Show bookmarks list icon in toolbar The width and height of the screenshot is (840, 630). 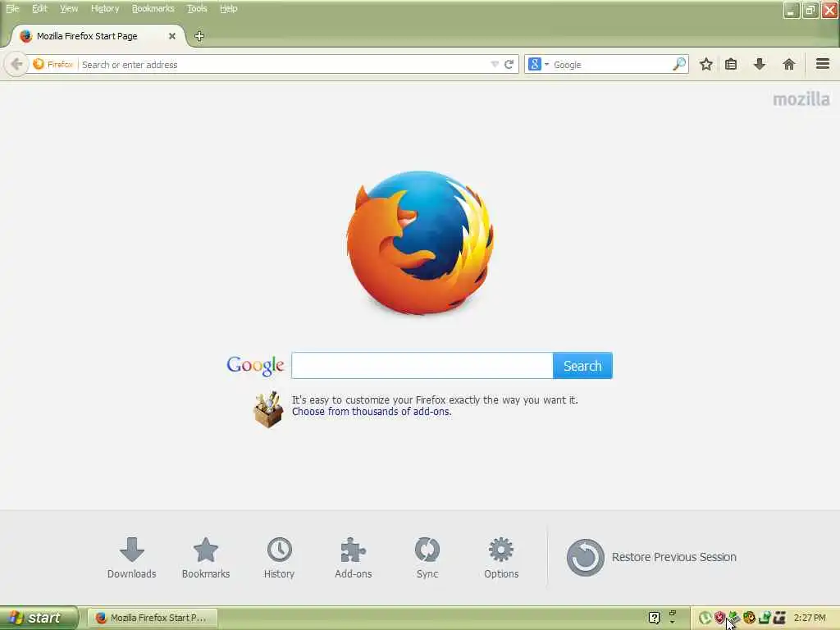tap(731, 64)
